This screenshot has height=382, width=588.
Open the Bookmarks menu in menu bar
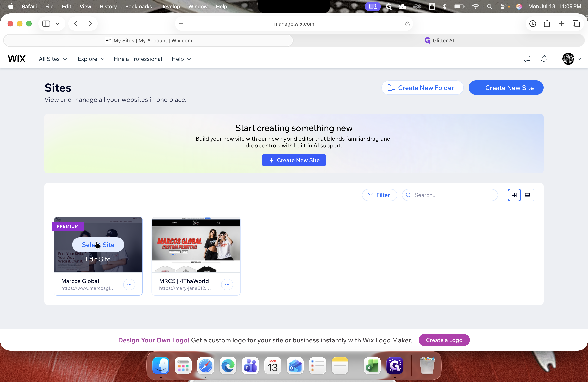tap(138, 6)
